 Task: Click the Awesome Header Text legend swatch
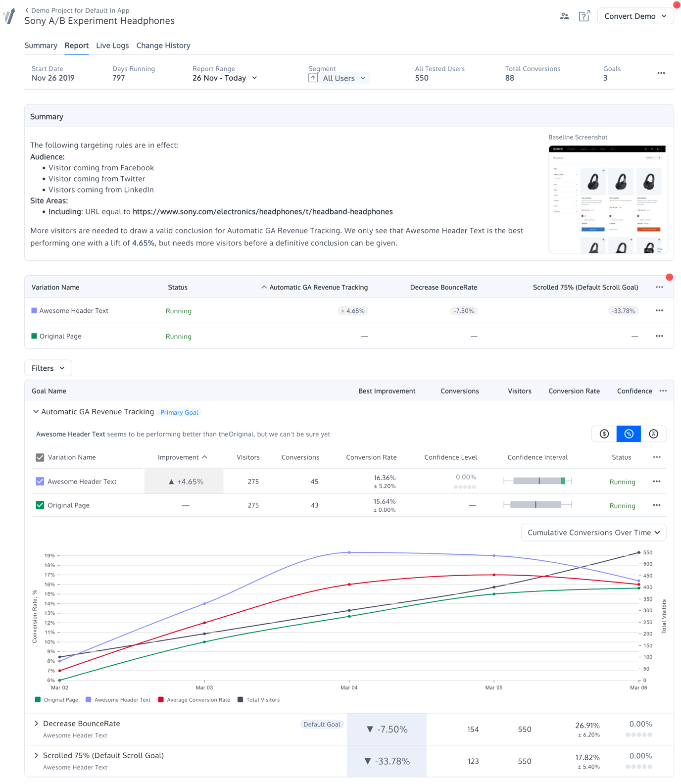89,700
